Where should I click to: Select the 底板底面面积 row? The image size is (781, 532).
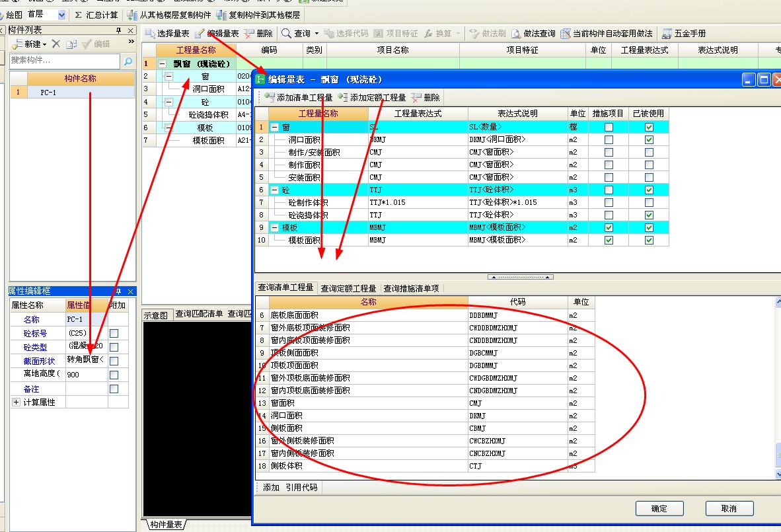pyautogui.click(x=425, y=315)
